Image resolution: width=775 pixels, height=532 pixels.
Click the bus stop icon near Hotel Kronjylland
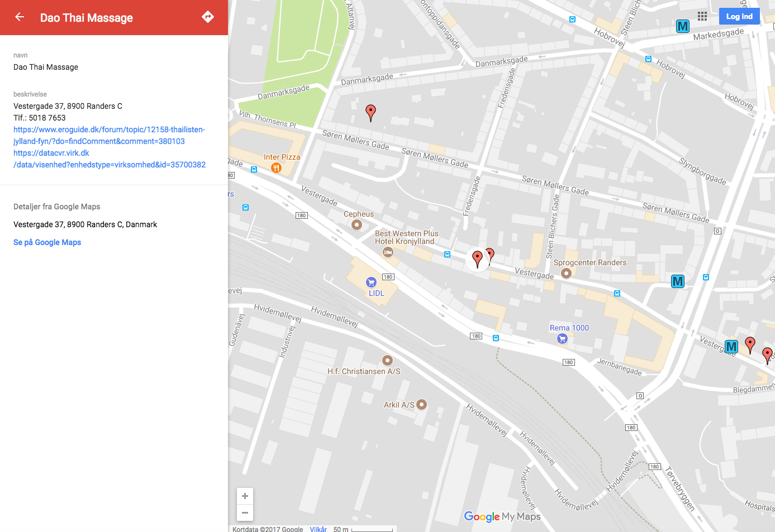[x=447, y=255]
